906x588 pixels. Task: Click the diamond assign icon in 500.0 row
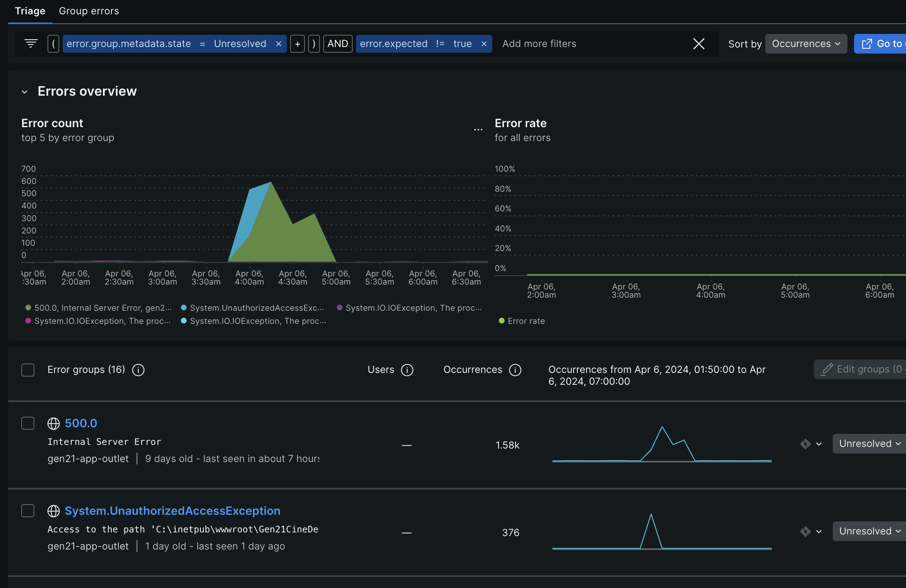(x=805, y=444)
